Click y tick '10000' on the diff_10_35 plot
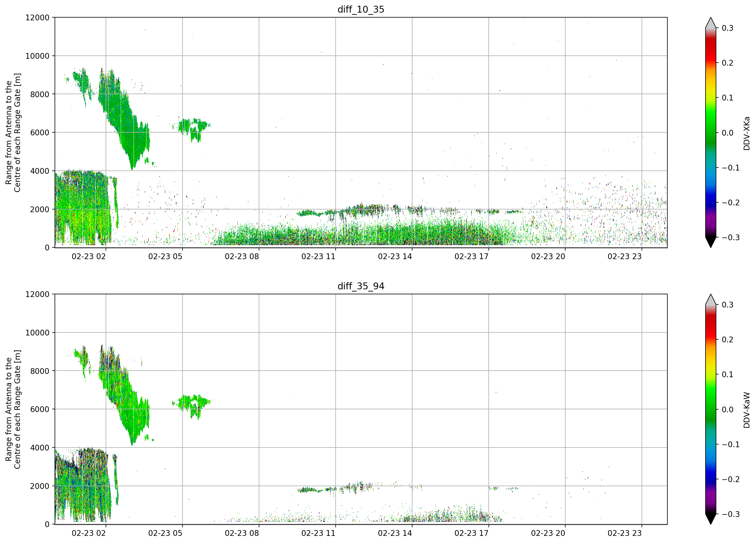 click(37, 56)
